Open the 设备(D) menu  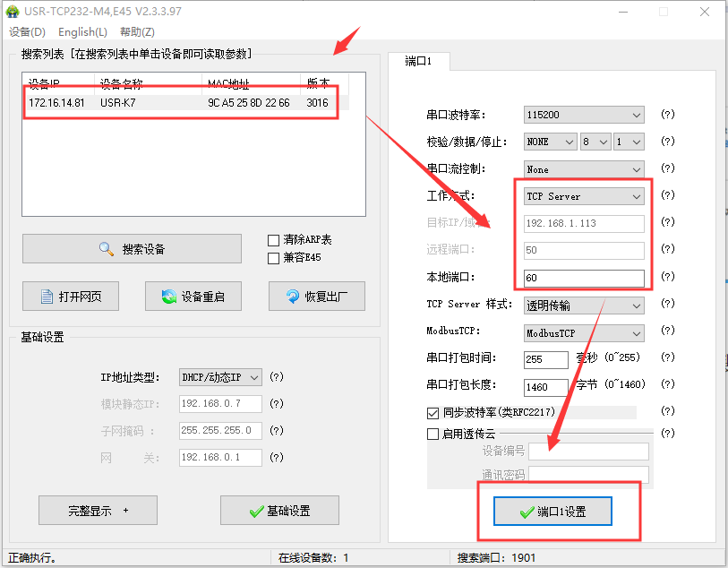27,32
